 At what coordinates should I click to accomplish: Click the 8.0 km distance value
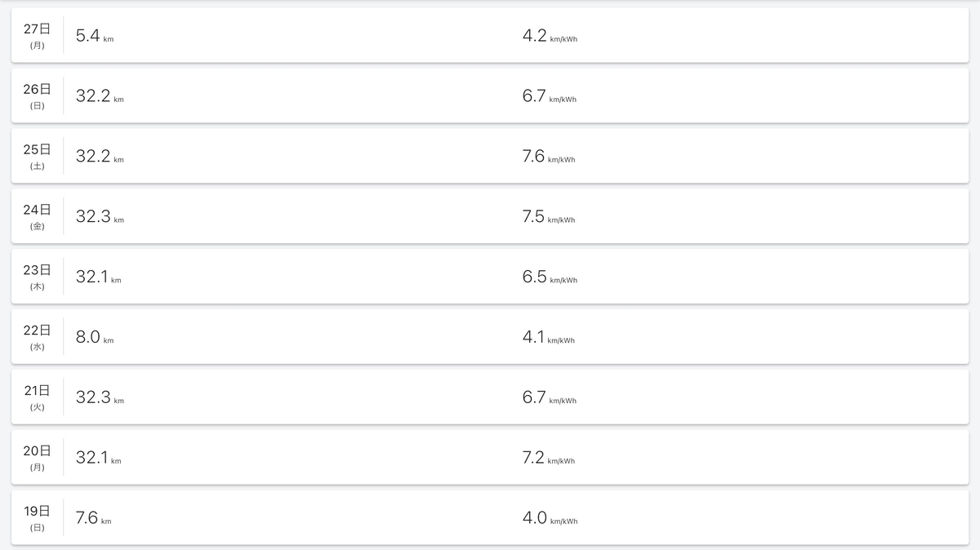[95, 338]
